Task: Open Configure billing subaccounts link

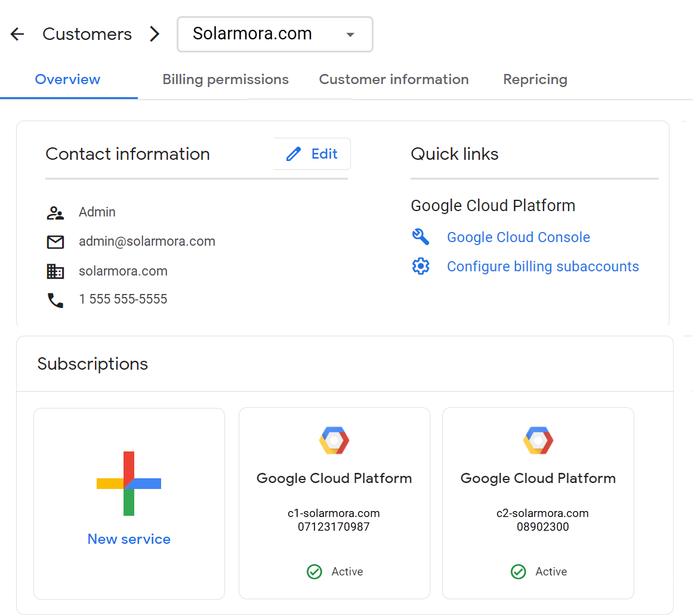Action: coord(543,267)
